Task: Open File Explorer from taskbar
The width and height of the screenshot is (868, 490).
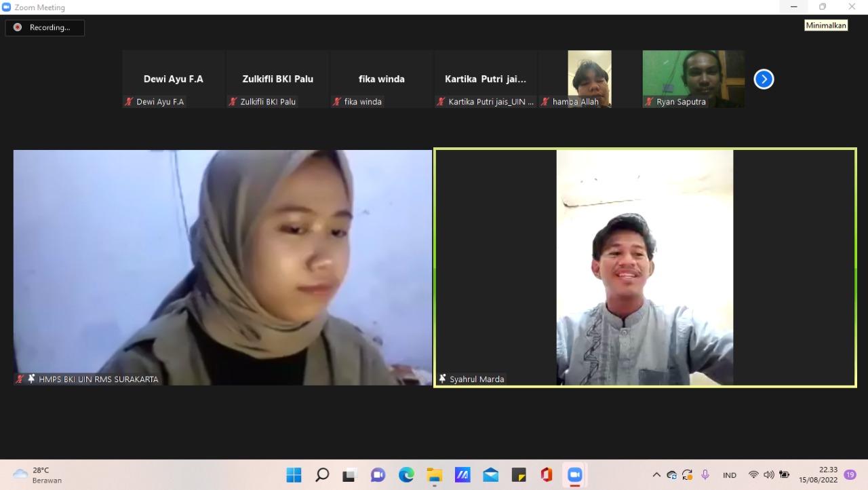Action: click(x=434, y=475)
